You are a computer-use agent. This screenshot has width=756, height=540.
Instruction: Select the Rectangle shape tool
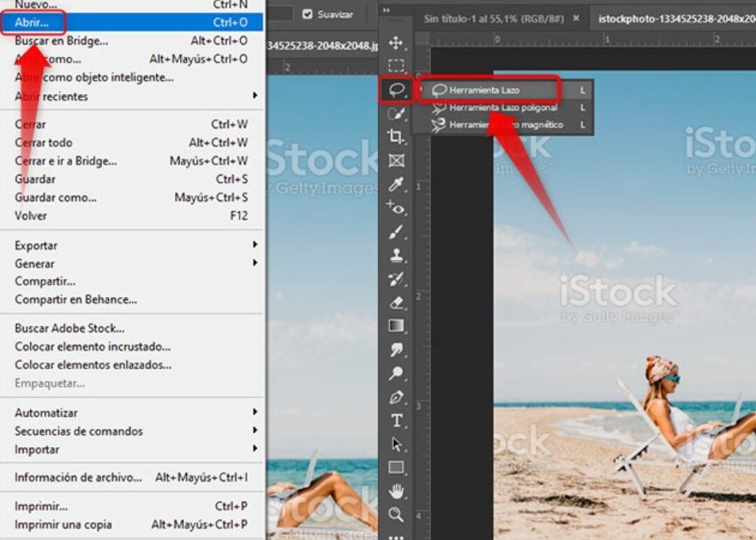click(x=395, y=468)
